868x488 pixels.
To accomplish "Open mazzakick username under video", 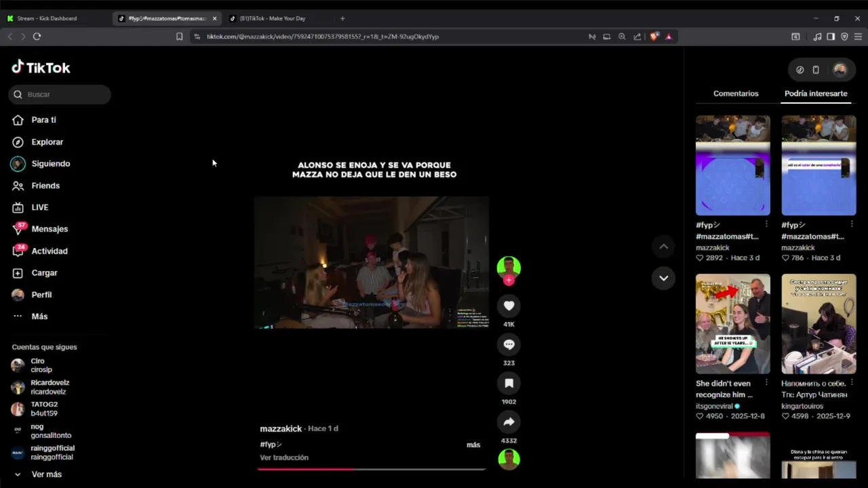I will (x=281, y=428).
